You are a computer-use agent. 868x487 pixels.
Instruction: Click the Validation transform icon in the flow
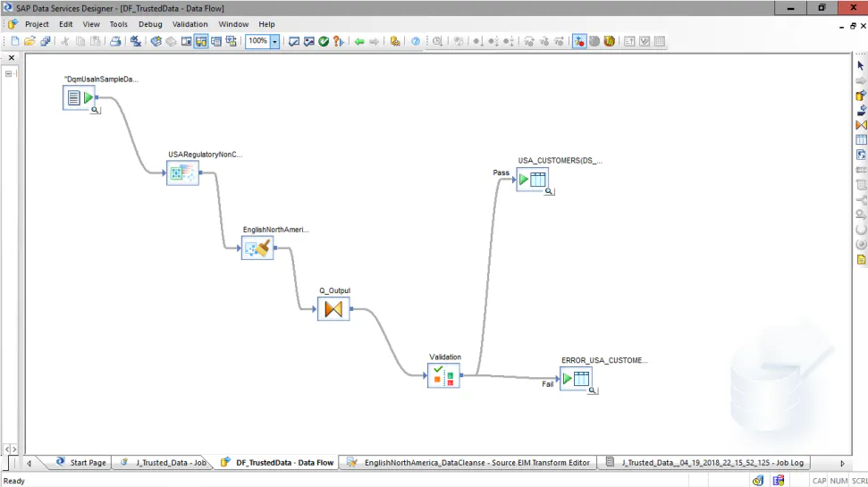(444, 376)
